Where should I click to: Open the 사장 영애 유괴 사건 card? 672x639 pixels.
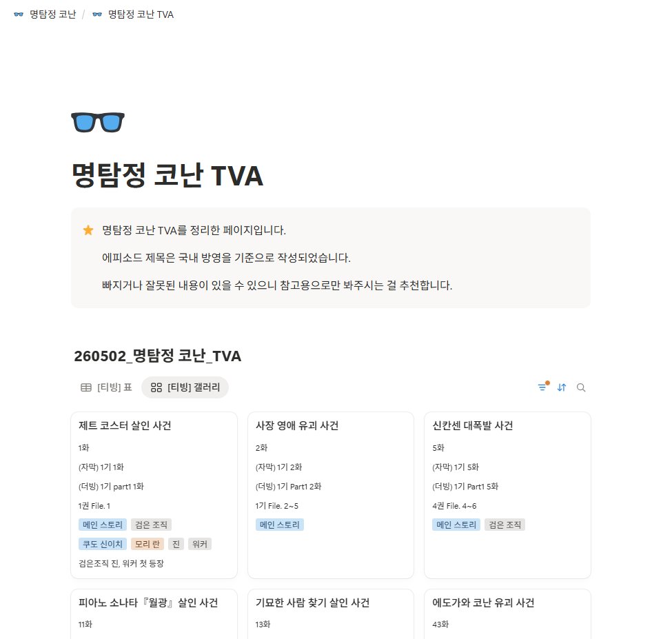[x=331, y=495]
